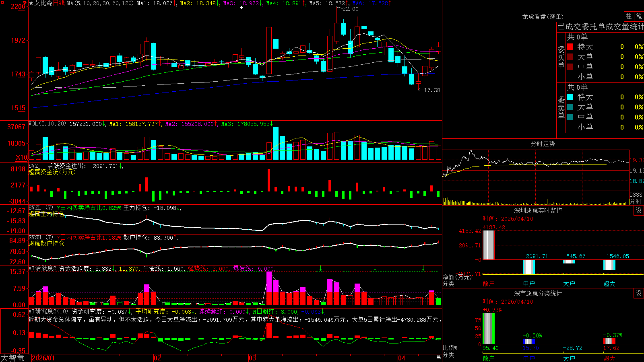This screenshot has height=362, width=644.
Task: Switch the 龙虎看盘 panel to 笔 view
Action: pos(639,16)
